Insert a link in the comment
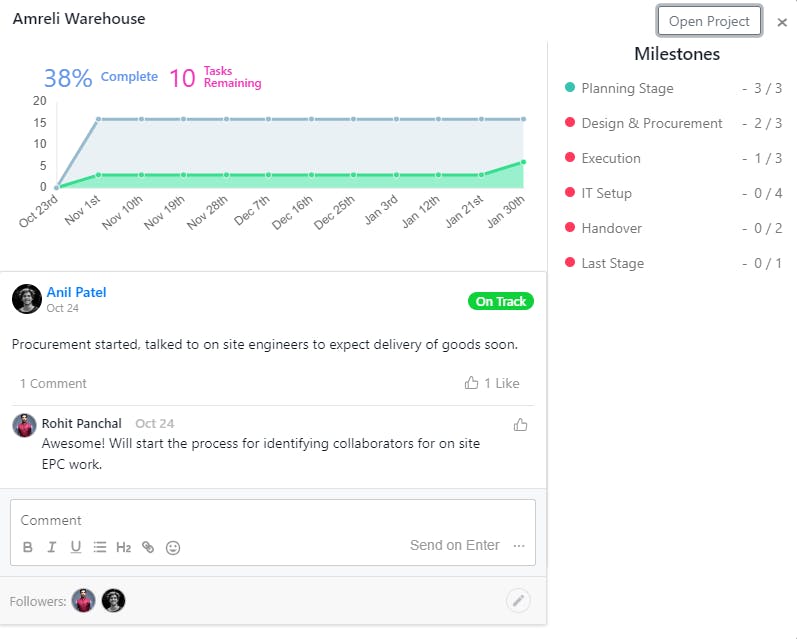This screenshot has height=639, width=797. coord(148,547)
